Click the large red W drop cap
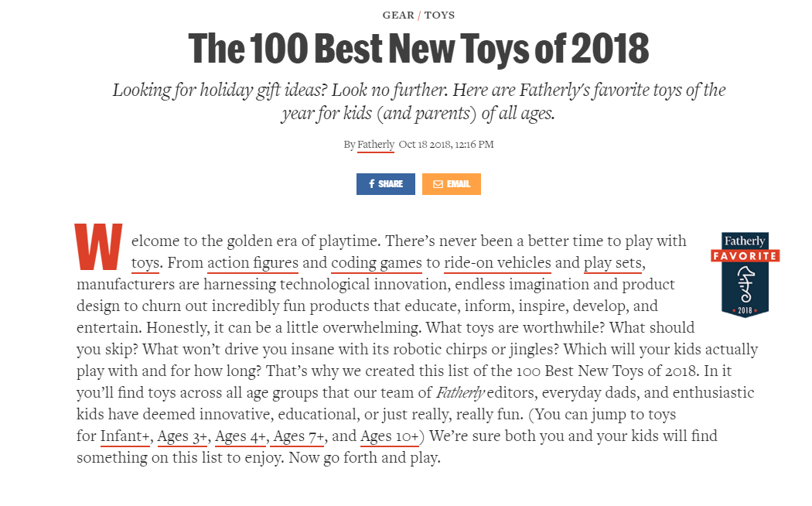Screen dimensions: 812x506 click(x=97, y=246)
